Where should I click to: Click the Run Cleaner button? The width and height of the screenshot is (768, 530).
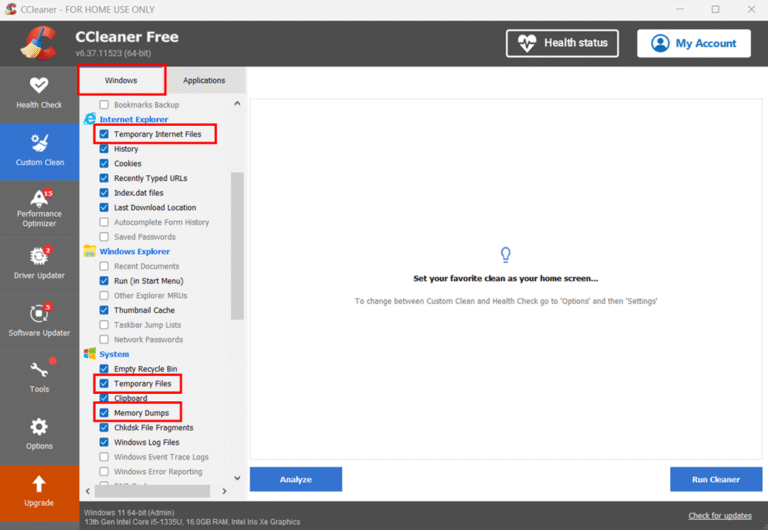(716, 479)
